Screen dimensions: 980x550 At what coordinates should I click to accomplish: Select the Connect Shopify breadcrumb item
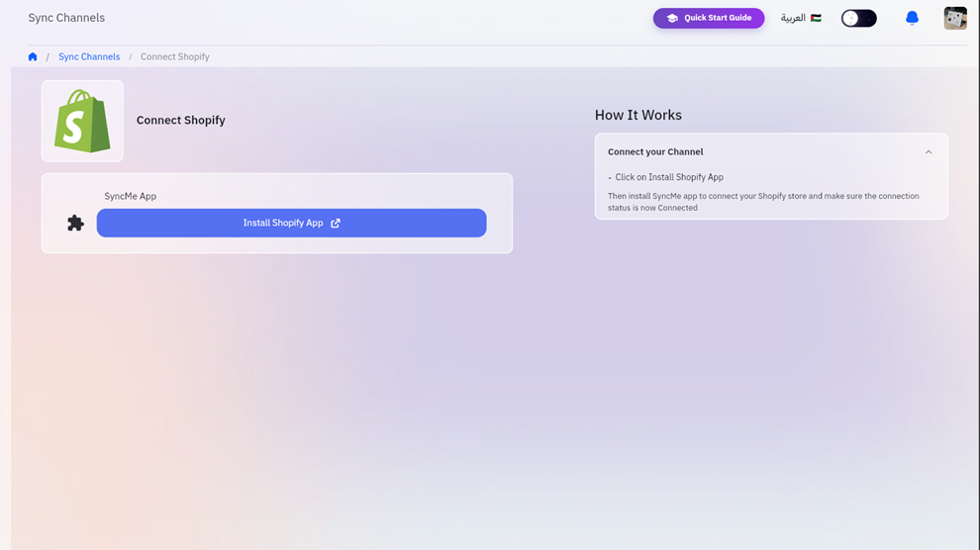(174, 57)
